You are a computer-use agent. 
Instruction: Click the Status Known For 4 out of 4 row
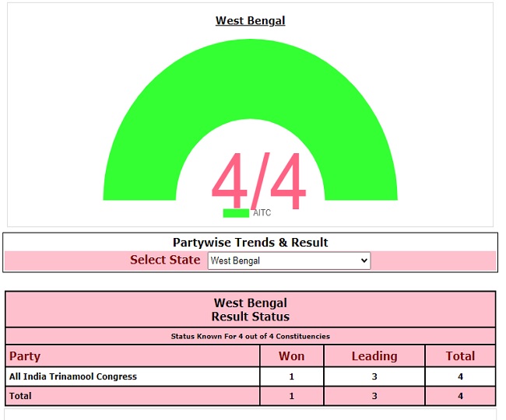[250, 336]
